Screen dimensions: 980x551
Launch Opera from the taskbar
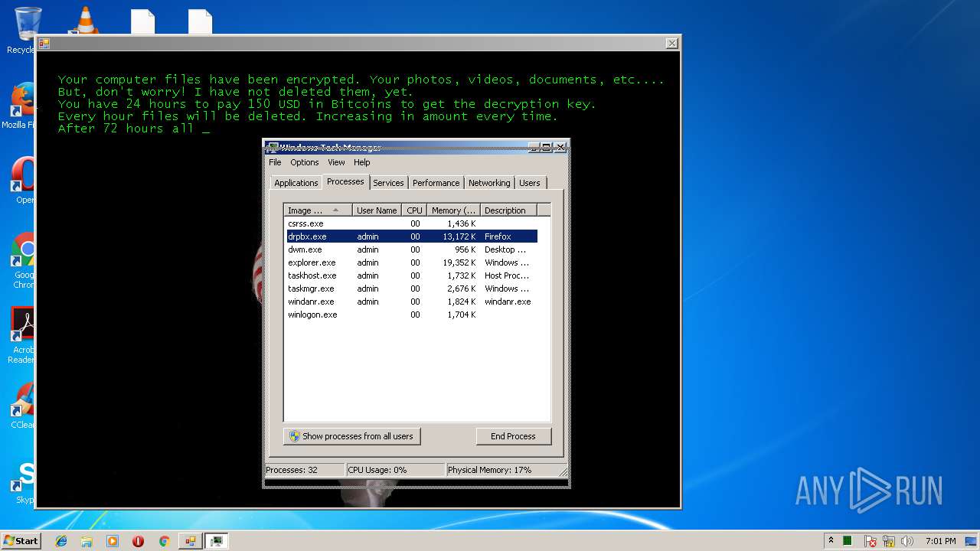click(138, 541)
